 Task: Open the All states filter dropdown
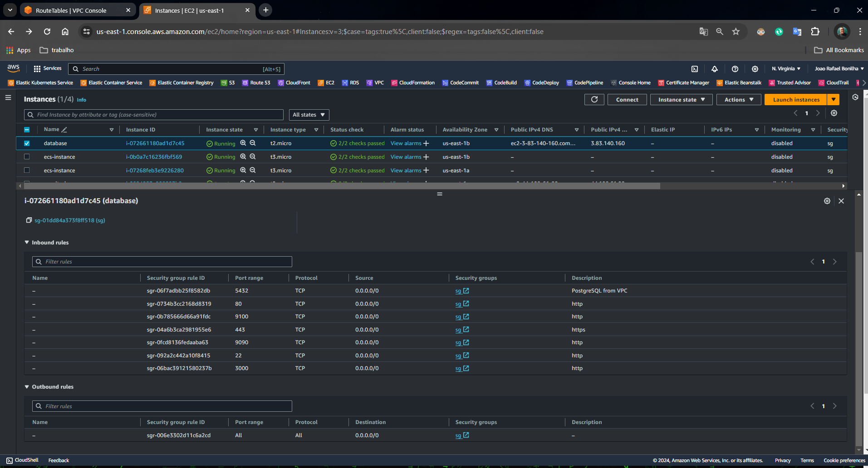click(x=309, y=115)
